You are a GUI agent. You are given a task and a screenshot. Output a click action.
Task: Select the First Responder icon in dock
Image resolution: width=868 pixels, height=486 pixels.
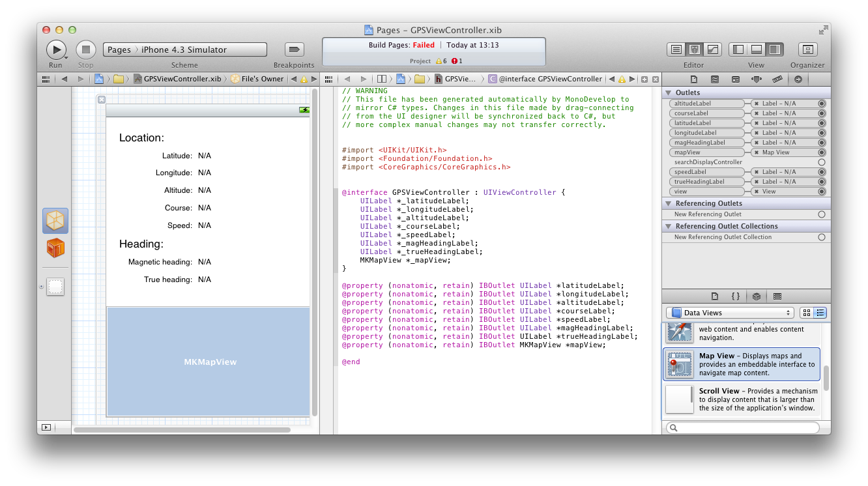[55, 248]
